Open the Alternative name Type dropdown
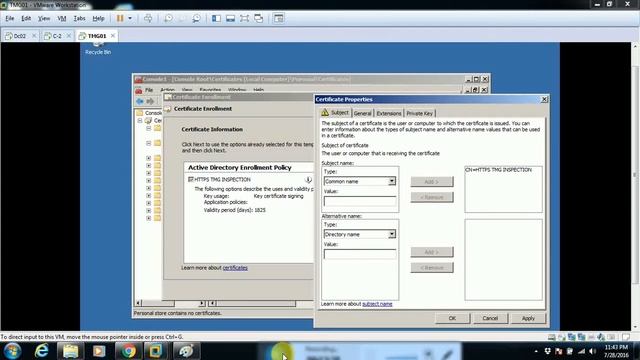The width and height of the screenshot is (640, 360). click(391, 234)
